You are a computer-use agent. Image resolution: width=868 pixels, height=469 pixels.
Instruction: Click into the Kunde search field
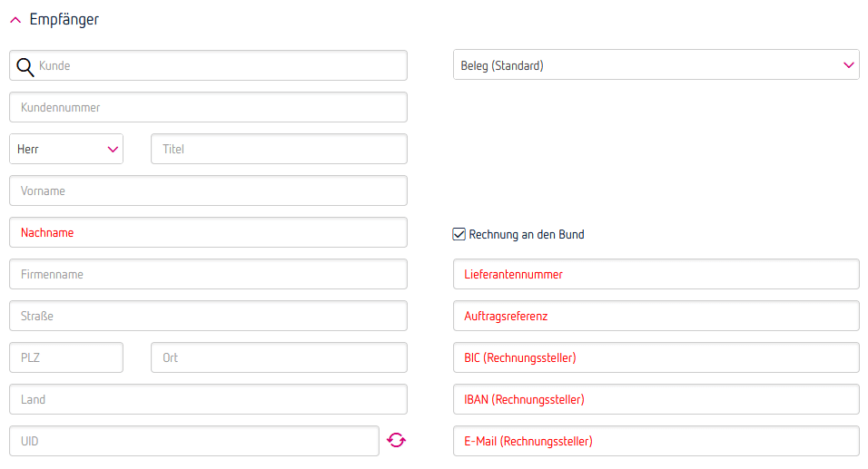click(x=218, y=65)
